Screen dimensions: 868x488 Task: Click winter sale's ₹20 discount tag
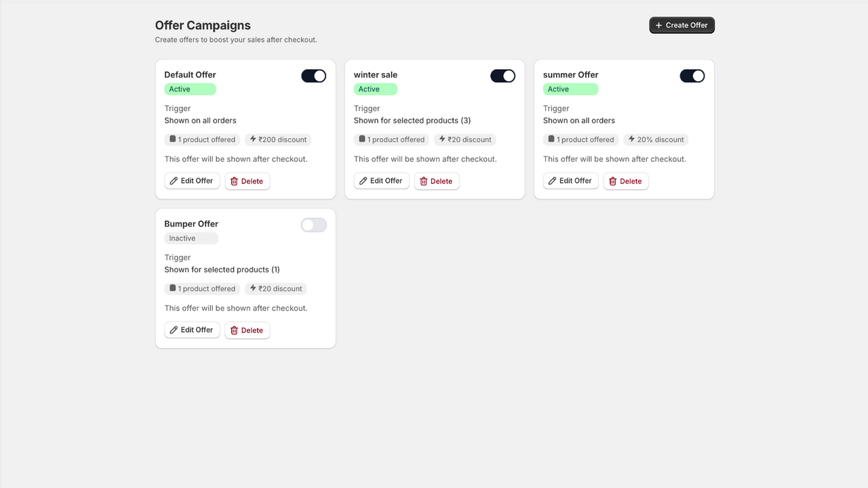pyautogui.click(x=465, y=140)
